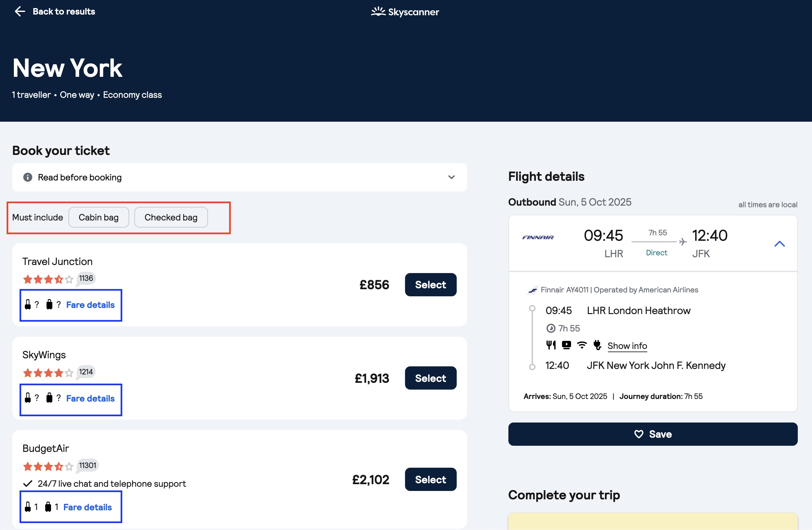
Task: Click the info icon beside Read before booking
Action: [x=28, y=177]
